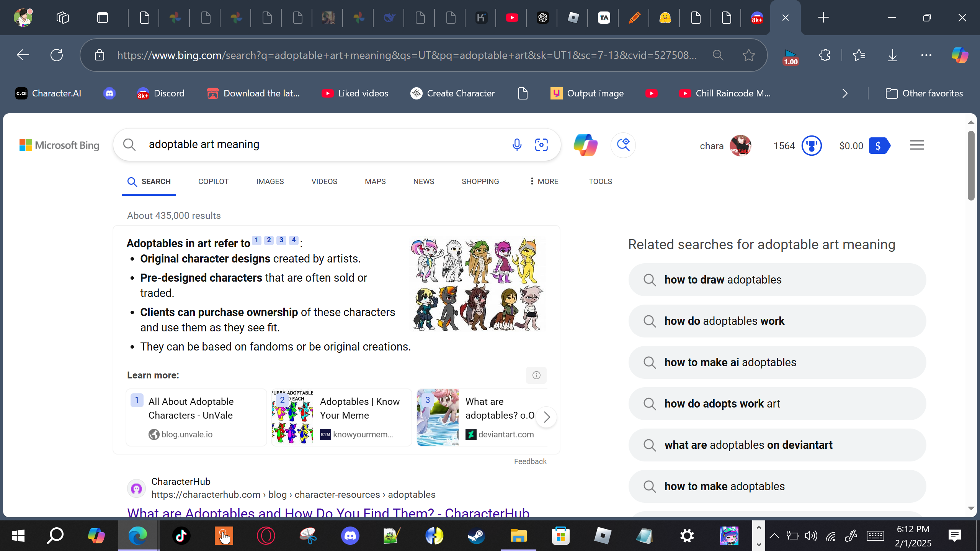Expand hidden favorites bar chevron
Viewport: 980px width, 551px height.
845,93
